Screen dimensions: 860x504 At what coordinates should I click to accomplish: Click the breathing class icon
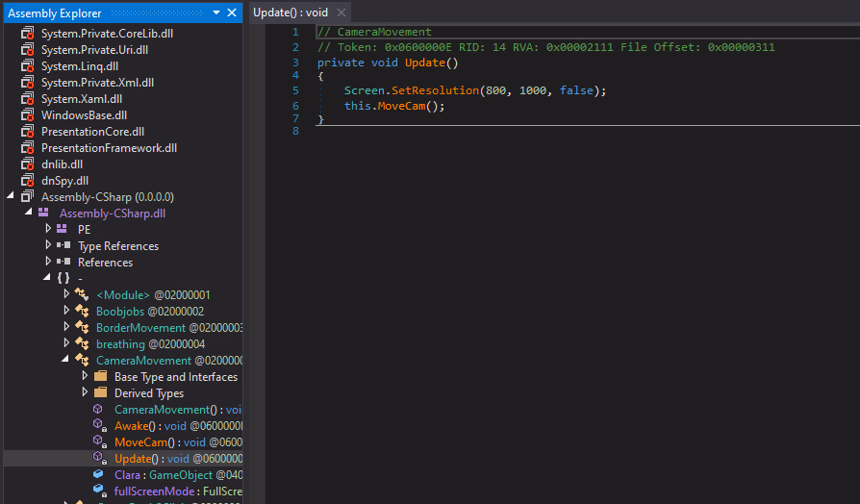[x=82, y=344]
